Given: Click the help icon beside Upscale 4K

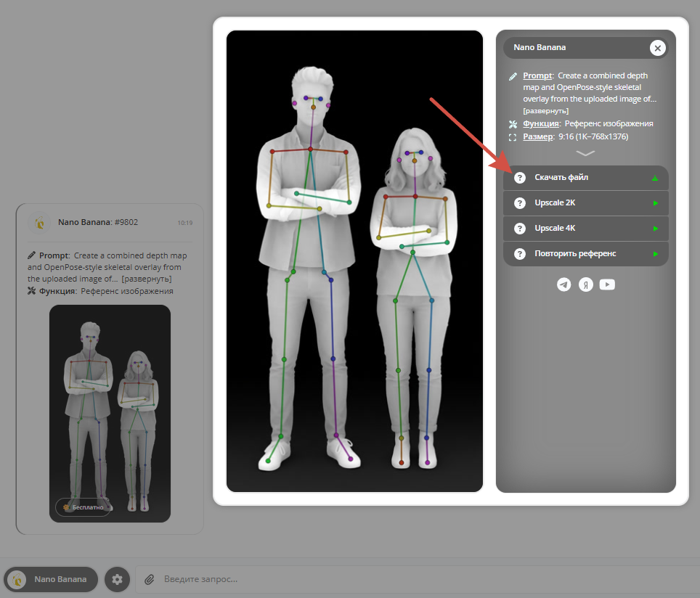Looking at the screenshot, I should pyautogui.click(x=520, y=229).
